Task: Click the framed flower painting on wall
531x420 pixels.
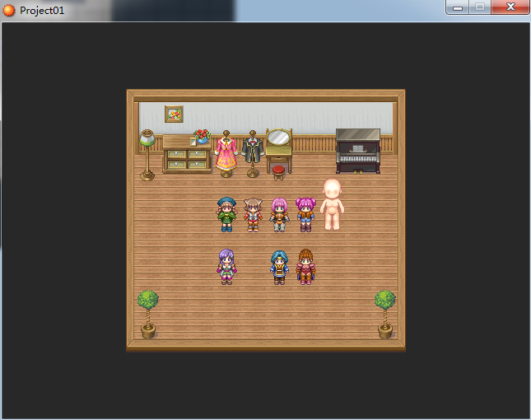Action: [x=174, y=114]
